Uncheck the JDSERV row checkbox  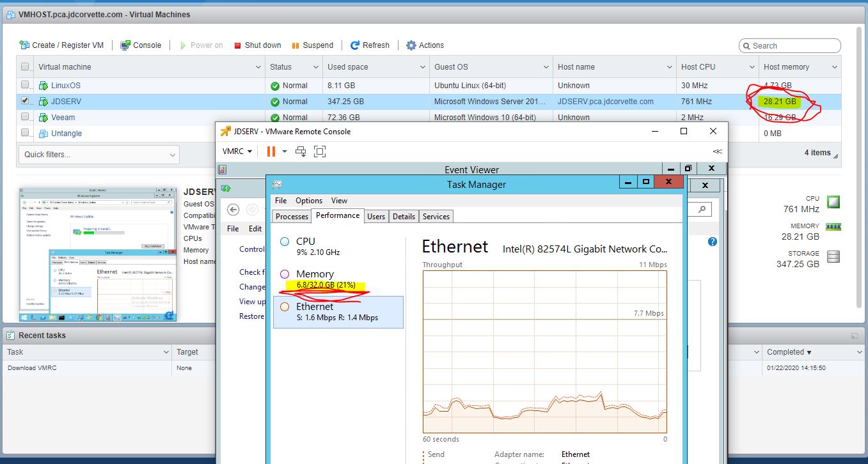[25, 100]
